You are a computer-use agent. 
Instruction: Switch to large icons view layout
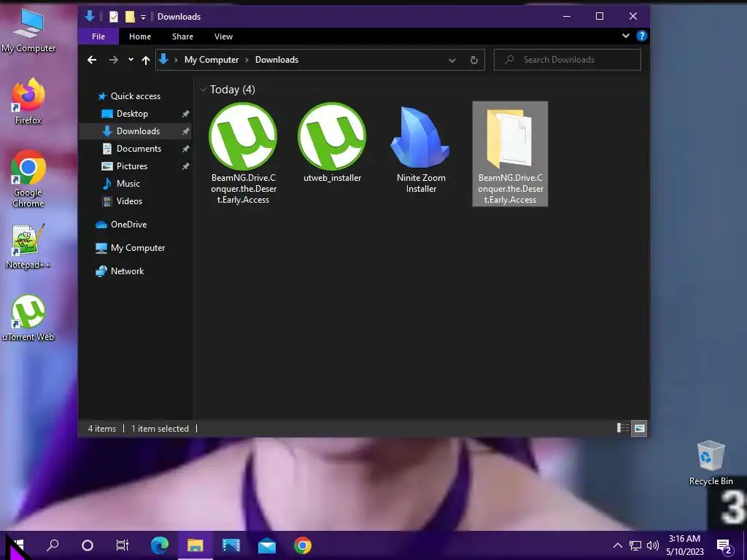pos(639,428)
